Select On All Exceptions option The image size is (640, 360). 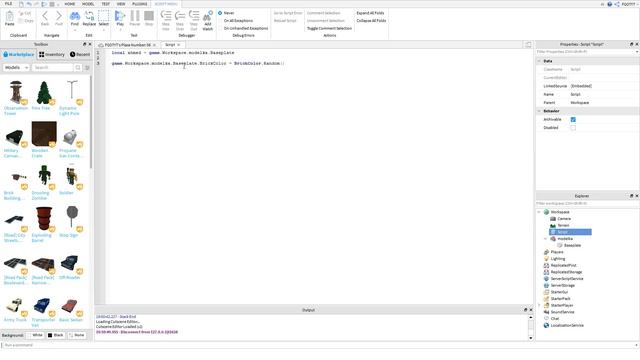pyautogui.click(x=236, y=20)
